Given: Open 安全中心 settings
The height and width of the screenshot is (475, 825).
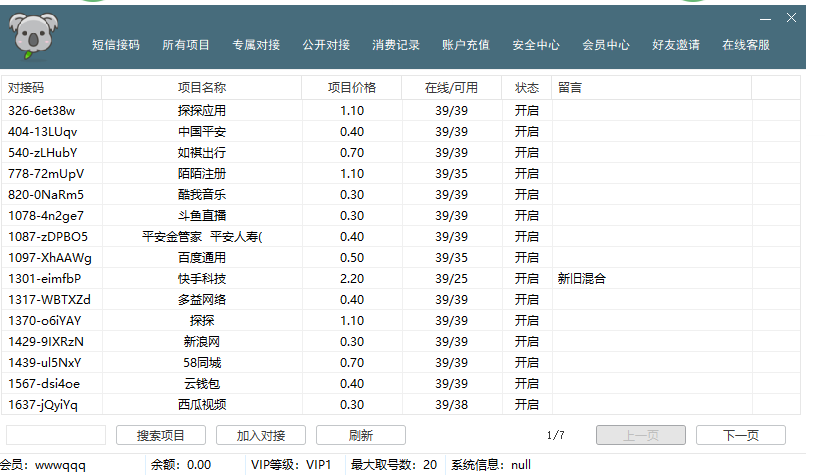Looking at the screenshot, I should 536,45.
